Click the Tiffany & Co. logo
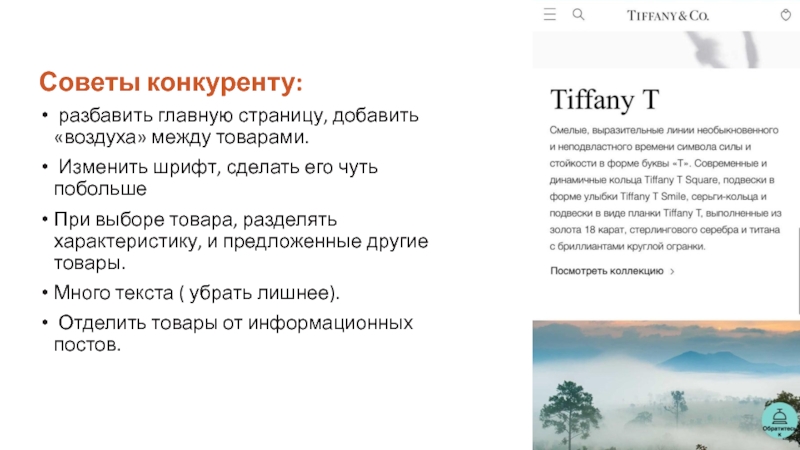The width and height of the screenshot is (800, 450). click(x=667, y=16)
